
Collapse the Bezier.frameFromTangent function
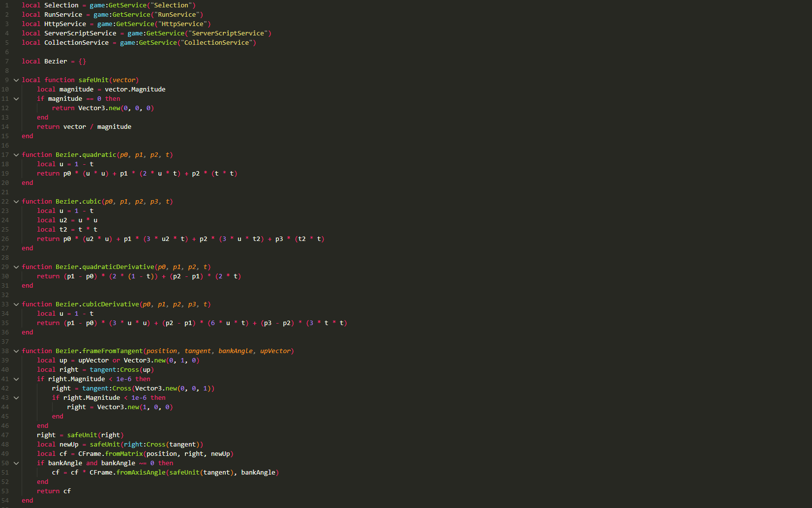[16, 351]
